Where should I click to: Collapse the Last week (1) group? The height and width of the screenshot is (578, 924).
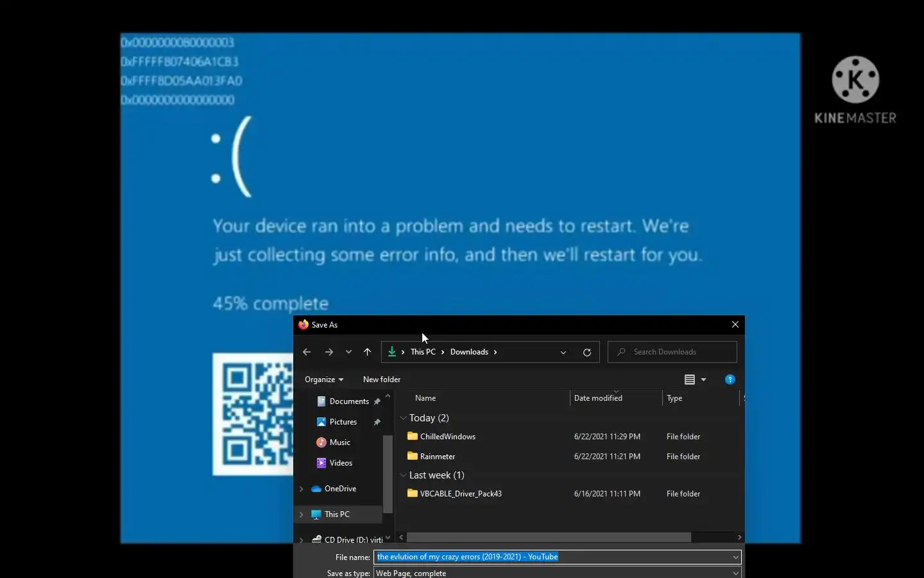403,475
